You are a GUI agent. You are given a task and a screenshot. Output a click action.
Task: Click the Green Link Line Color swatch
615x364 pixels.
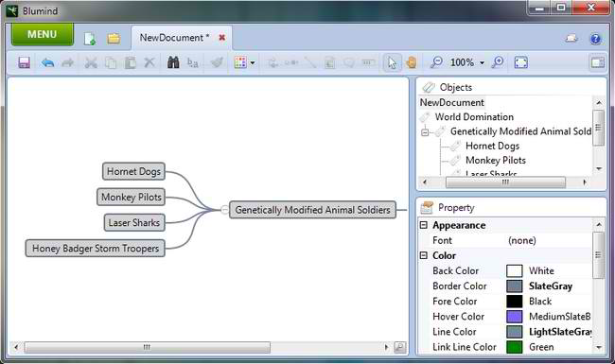[514, 347]
